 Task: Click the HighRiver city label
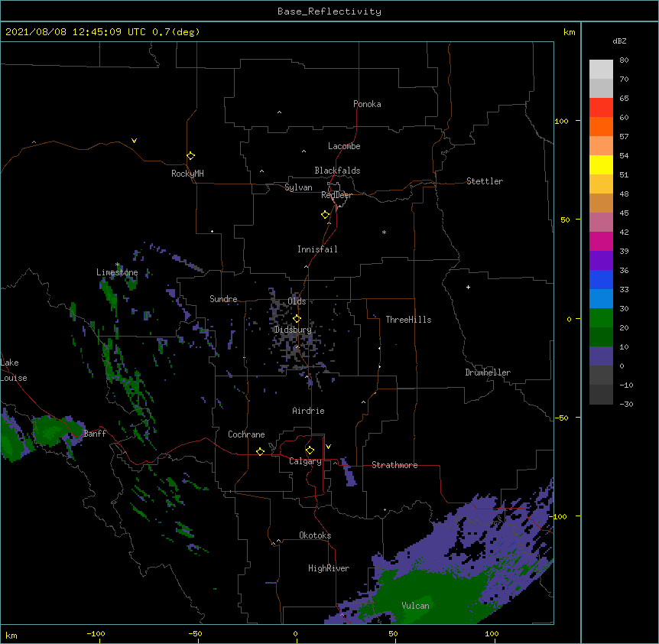coord(329,568)
